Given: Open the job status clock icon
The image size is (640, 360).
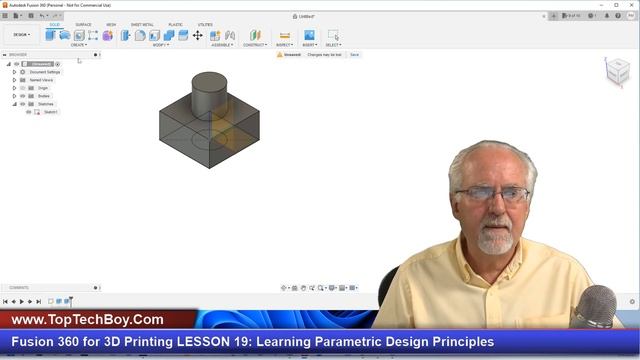Looking at the screenshot, I should pyautogui.click(x=591, y=16).
